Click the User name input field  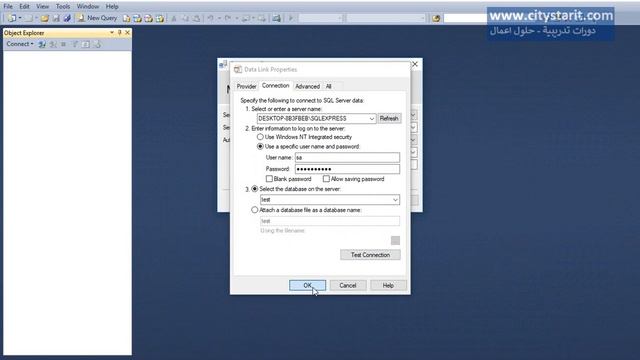click(x=347, y=158)
